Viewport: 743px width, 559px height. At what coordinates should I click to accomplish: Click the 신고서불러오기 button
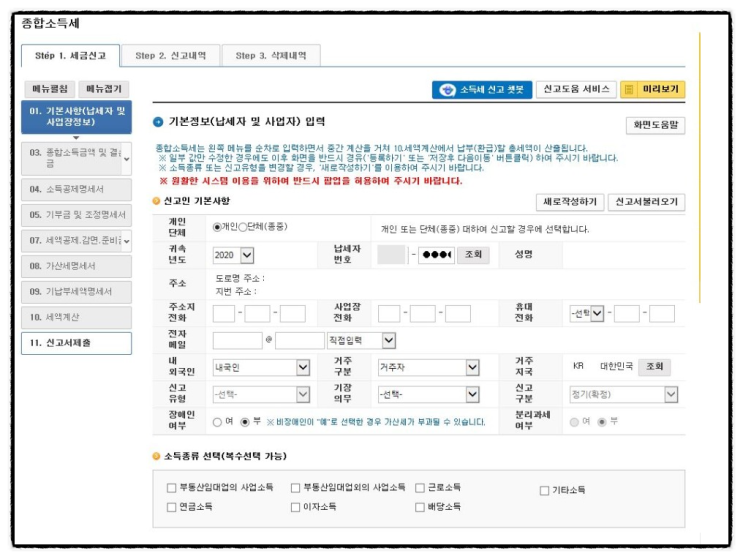click(646, 202)
